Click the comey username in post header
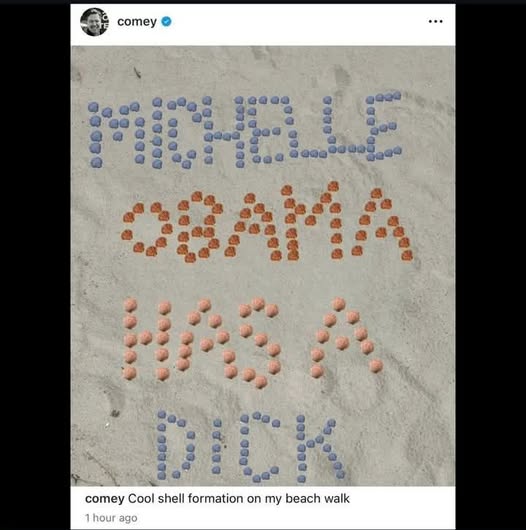526x530 pixels. 137,22
